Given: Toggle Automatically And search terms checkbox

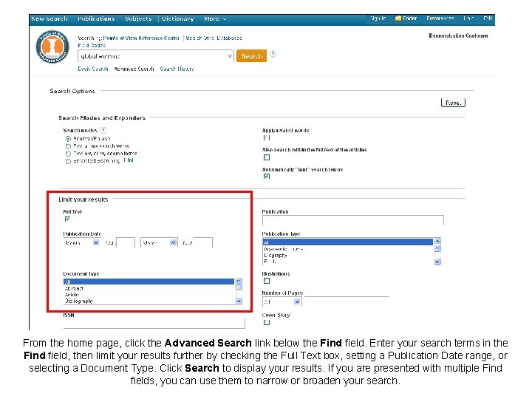Looking at the screenshot, I should (267, 177).
